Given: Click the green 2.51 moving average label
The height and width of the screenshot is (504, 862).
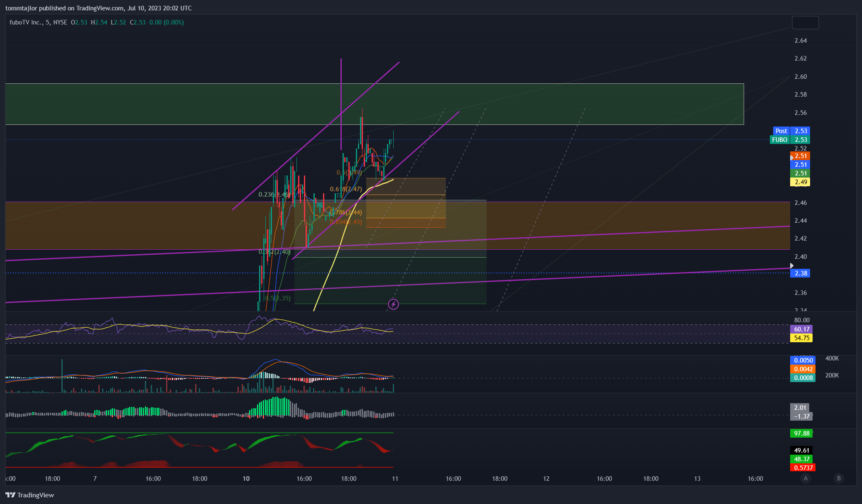Looking at the screenshot, I should 800,173.
